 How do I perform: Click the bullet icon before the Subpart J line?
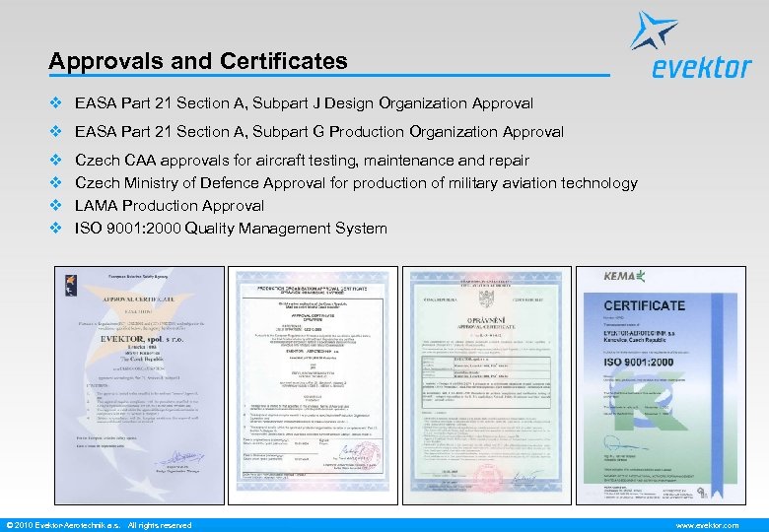point(56,102)
